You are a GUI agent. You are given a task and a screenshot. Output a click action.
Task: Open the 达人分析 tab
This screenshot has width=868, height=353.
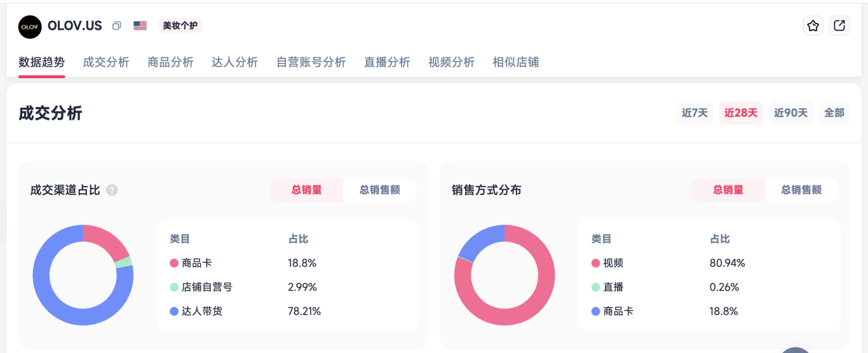click(234, 62)
